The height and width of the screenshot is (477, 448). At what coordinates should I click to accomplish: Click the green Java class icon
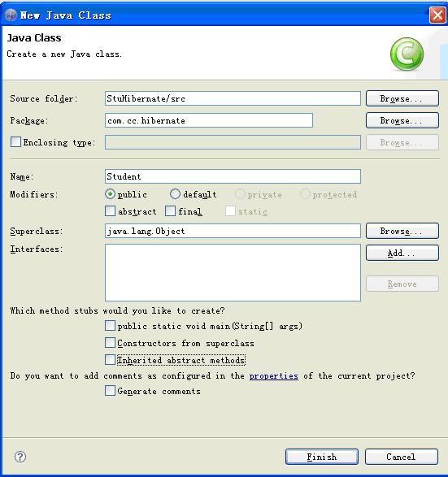tap(407, 54)
